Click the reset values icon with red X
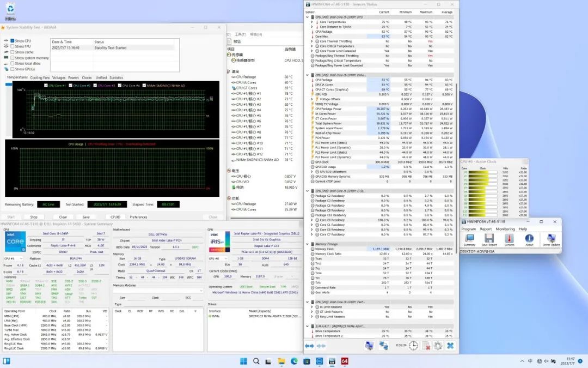The image size is (588, 368). 426,346
